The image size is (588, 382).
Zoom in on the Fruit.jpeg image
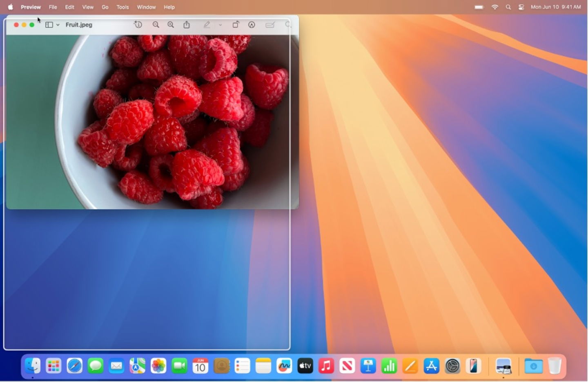point(171,24)
